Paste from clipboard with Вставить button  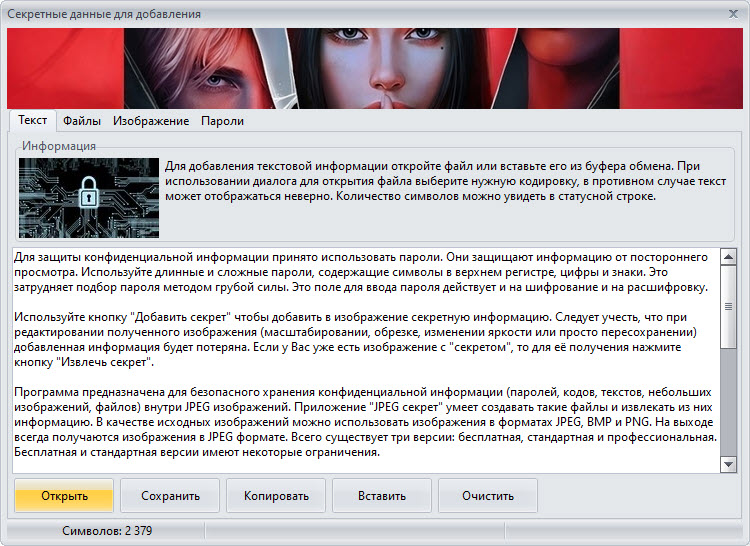(x=381, y=496)
